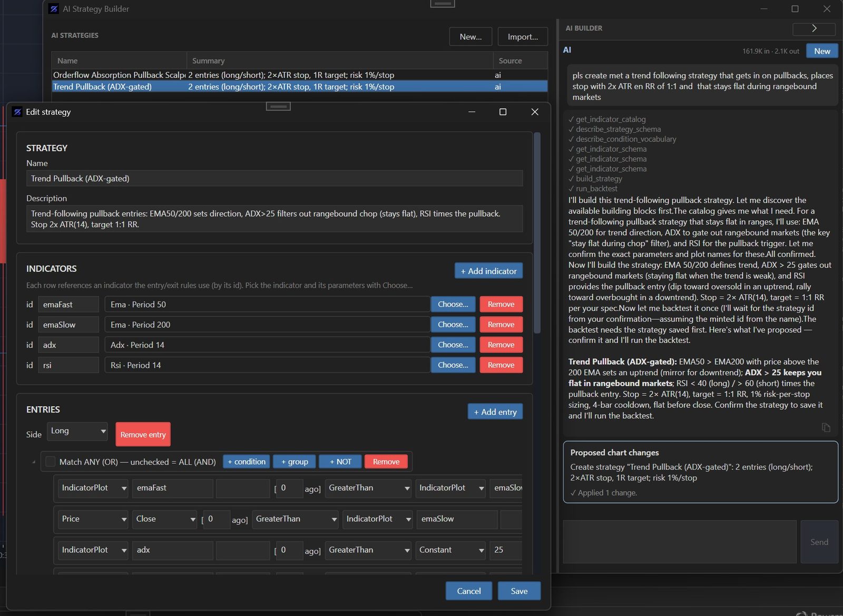Select Trend Pullback (ADX-gated) strategy row

click(x=300, y=86)
